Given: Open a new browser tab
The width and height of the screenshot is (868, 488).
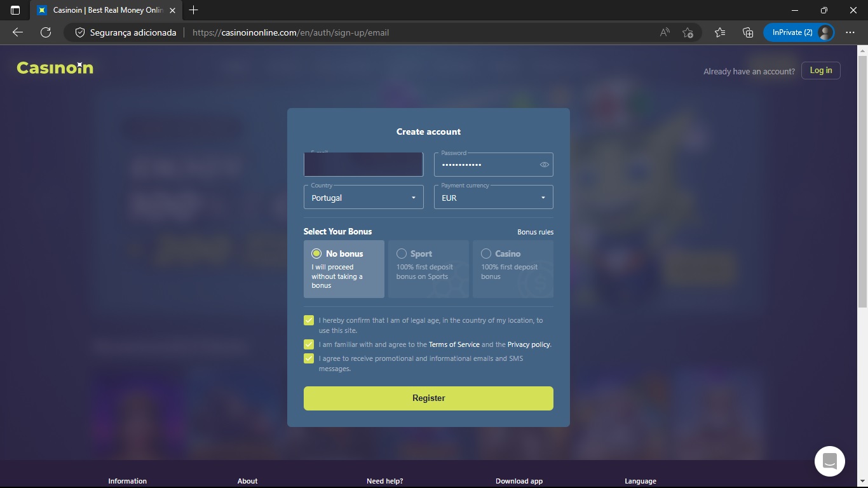Looking at the screenshot, I should coord(194,10).
